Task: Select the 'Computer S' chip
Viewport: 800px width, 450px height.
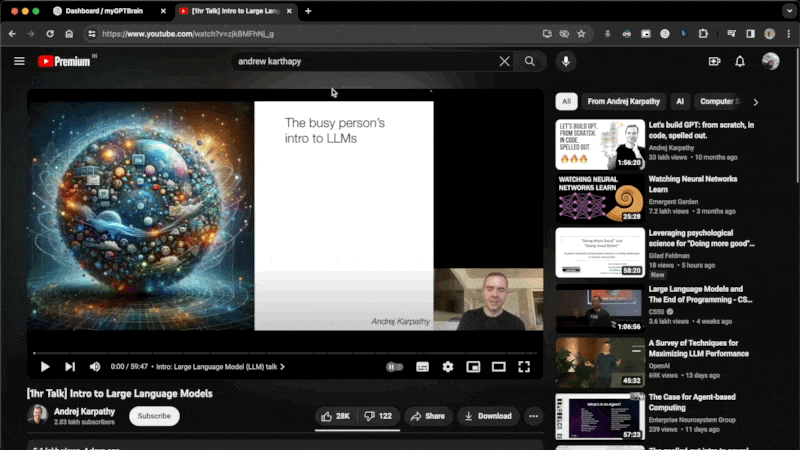Action: [719, 102]
